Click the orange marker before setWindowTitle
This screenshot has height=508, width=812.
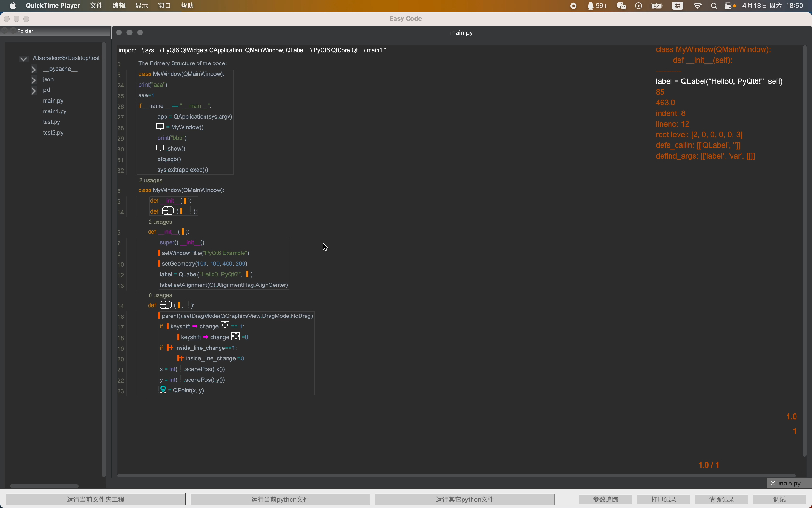click(159, 253)
